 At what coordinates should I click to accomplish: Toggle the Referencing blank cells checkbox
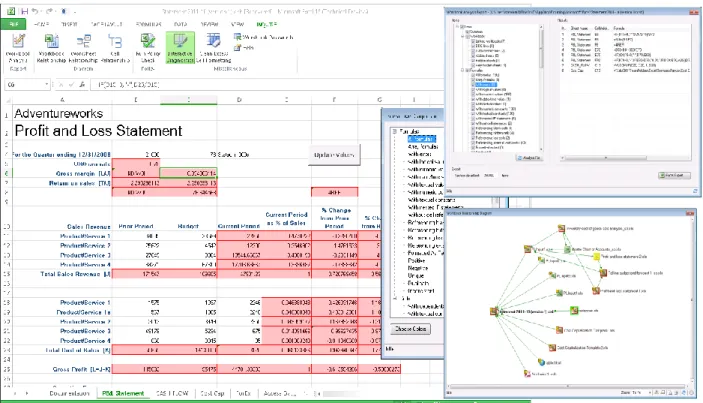(473, 128)
